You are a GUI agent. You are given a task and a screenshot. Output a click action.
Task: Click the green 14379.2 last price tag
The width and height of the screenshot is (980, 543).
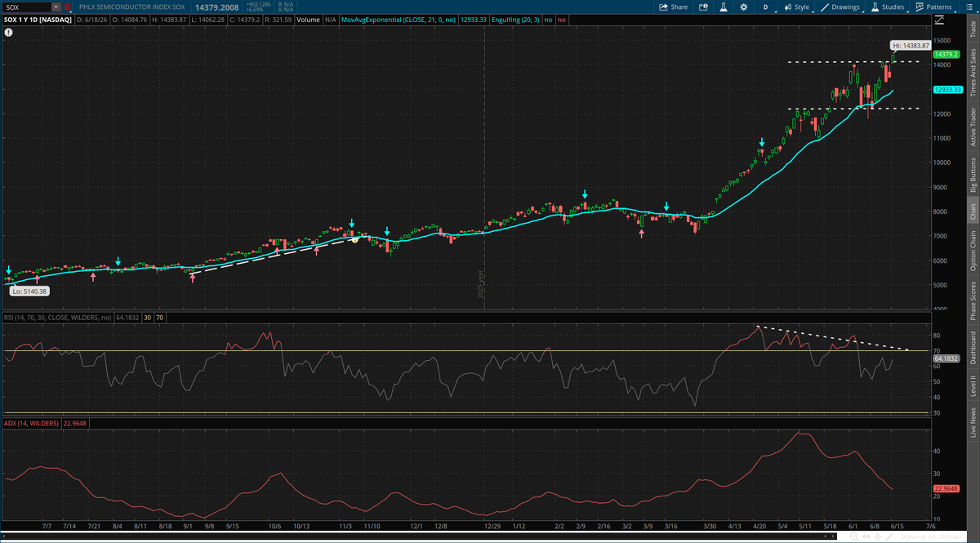(947, 54)
